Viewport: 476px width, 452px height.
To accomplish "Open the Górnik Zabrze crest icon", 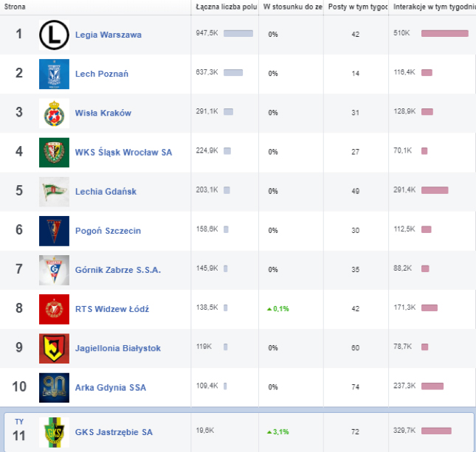I will [x=54, y=270].
